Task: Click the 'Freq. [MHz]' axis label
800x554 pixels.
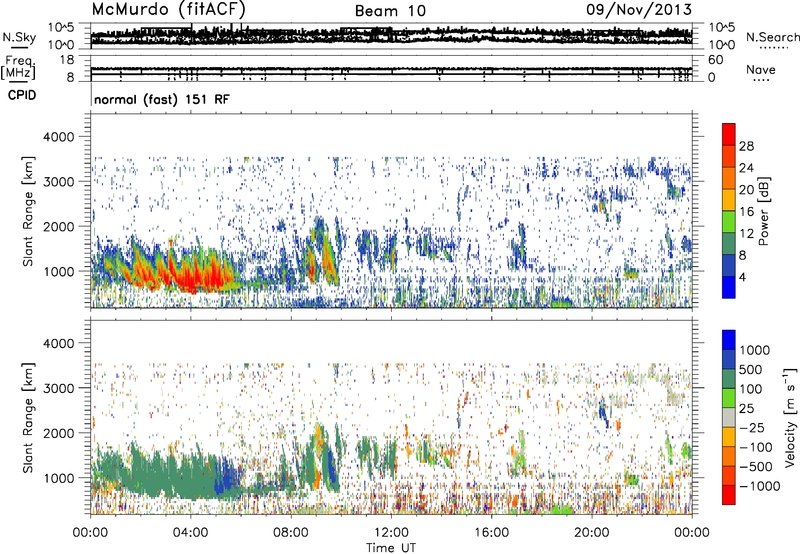Action: coord(18,67)
